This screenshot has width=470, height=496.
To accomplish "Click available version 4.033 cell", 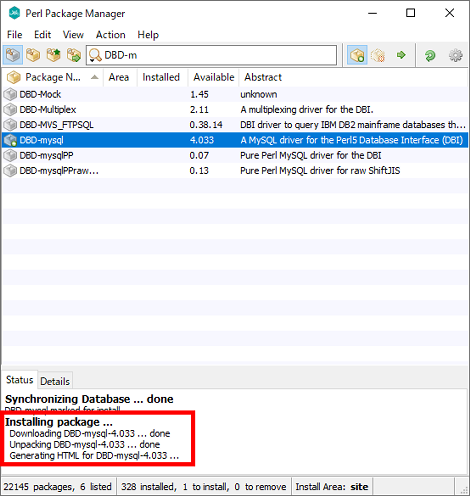I will coord(202,140).
